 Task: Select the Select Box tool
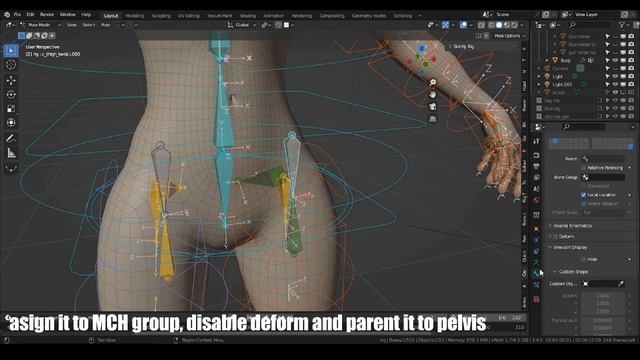coord(11,51)
